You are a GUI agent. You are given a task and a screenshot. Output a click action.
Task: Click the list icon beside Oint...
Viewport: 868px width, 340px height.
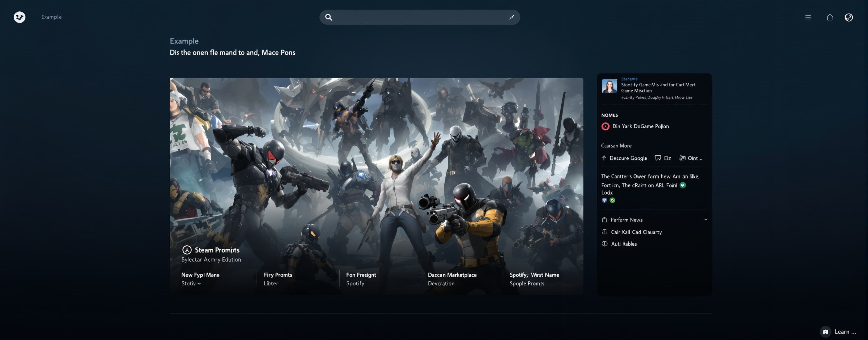click(x=682, y=158)
